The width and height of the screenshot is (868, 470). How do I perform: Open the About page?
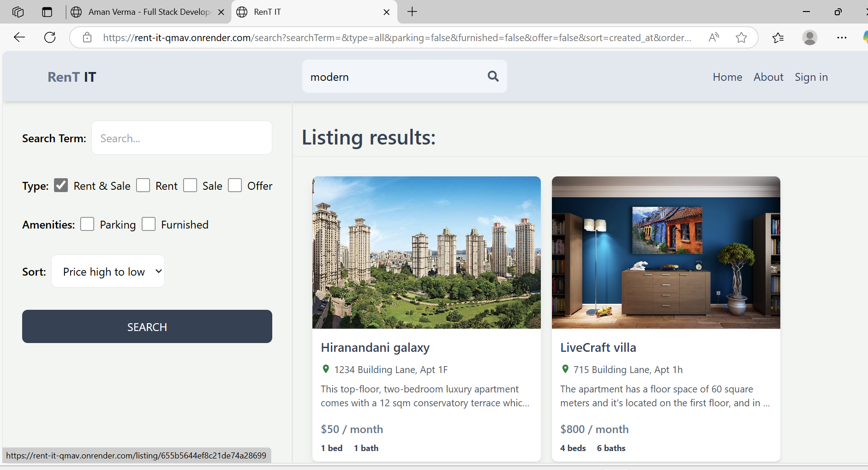768,77
